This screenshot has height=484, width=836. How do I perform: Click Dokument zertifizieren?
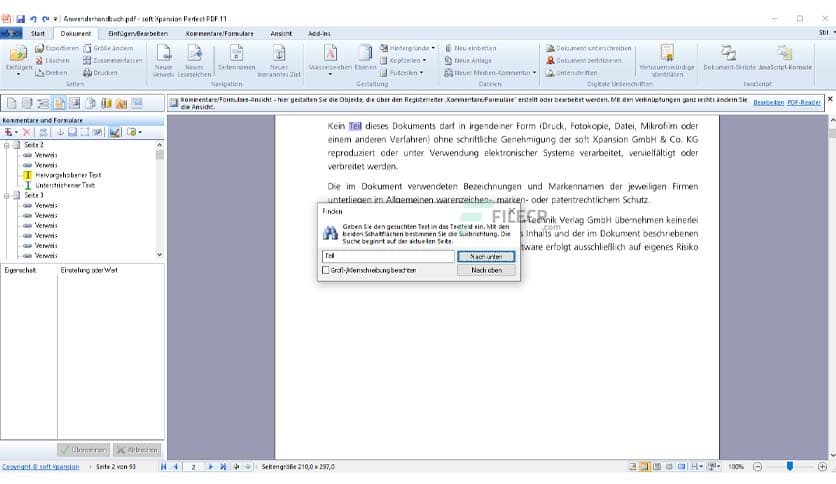(583, 60)
